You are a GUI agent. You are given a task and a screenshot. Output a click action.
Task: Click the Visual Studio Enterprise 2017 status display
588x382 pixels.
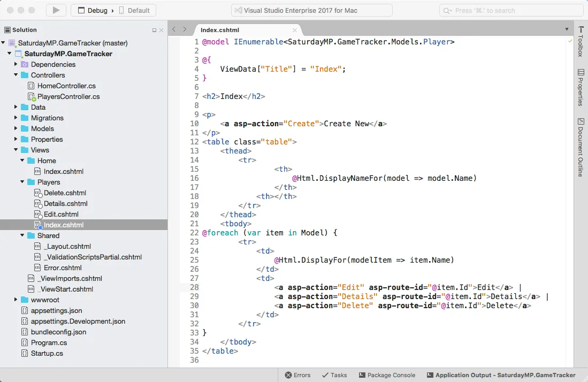coord(312,11)
